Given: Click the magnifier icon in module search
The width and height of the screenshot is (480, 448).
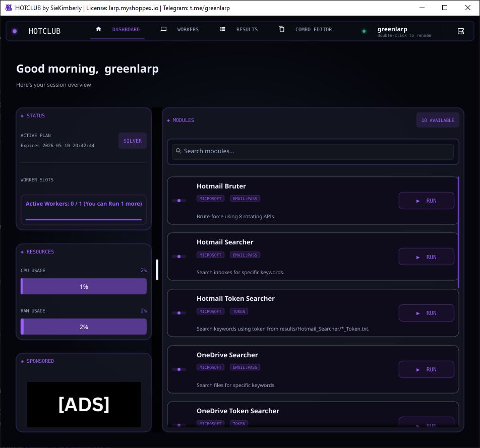Looking at the screenshot, I should click(x=178, y=151).
